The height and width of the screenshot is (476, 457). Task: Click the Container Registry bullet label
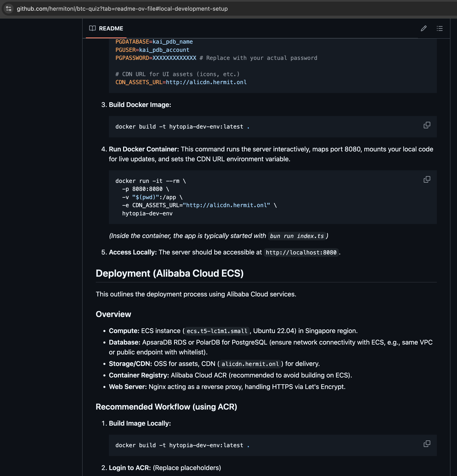click(139, 375)
